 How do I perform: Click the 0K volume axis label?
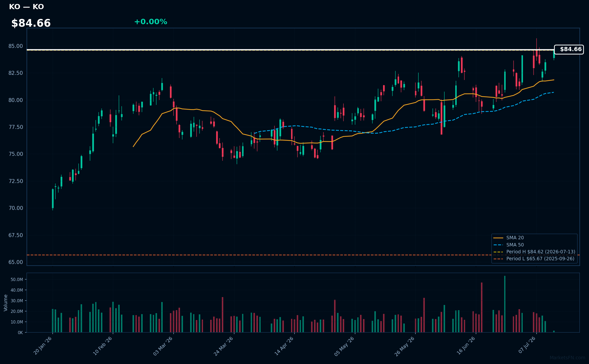tap(20, 333)
